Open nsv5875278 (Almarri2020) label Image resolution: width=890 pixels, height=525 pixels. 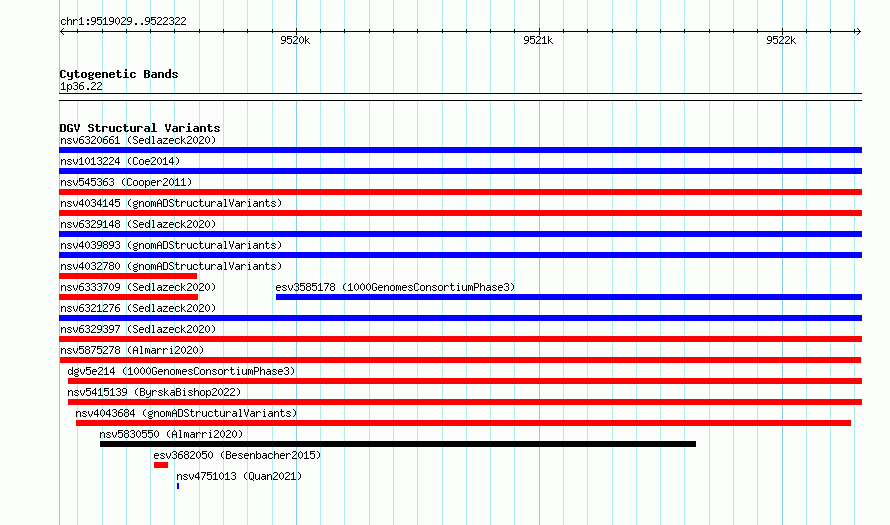pos(132,350)
